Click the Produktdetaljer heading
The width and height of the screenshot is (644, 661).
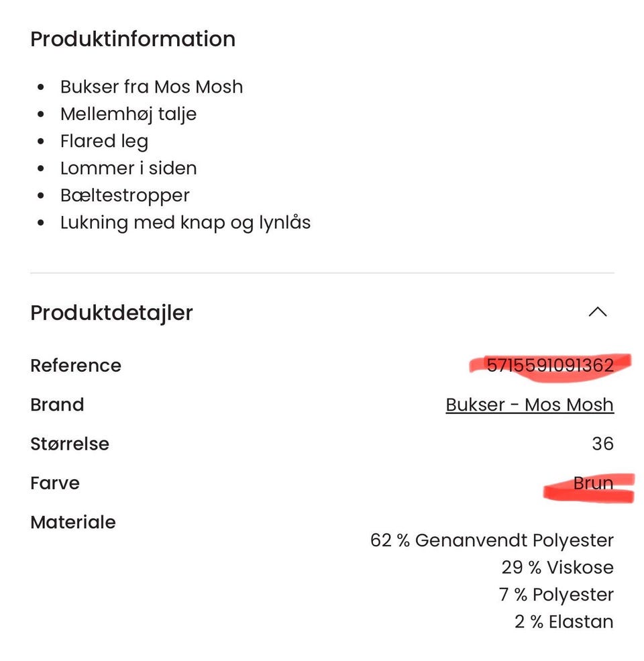[x=111, y=313]
